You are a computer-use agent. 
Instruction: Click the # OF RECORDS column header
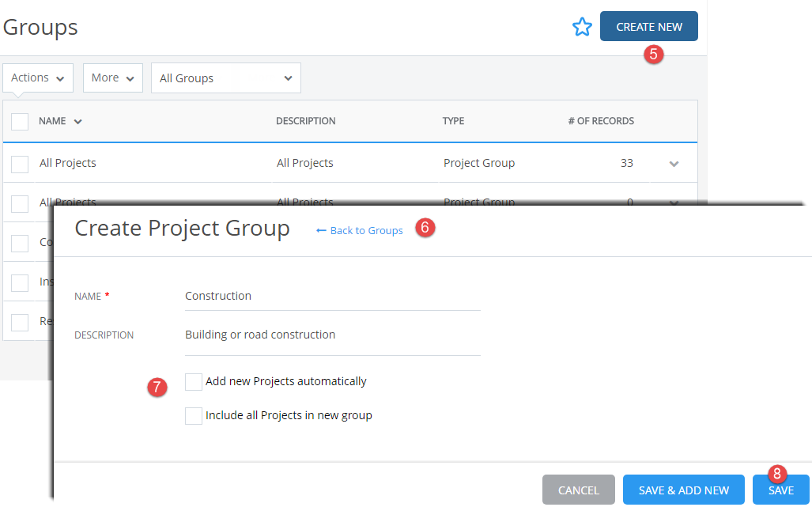coord(601,121)
